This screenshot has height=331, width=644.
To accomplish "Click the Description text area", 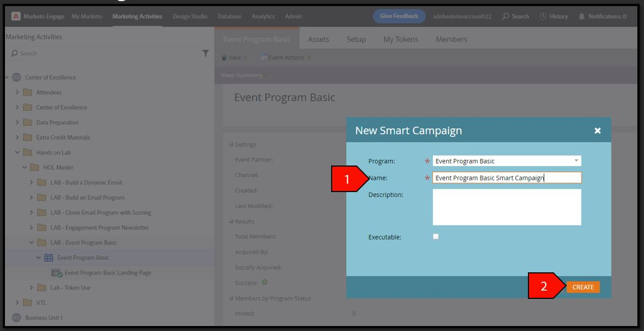I will click(x=507, y=207).
